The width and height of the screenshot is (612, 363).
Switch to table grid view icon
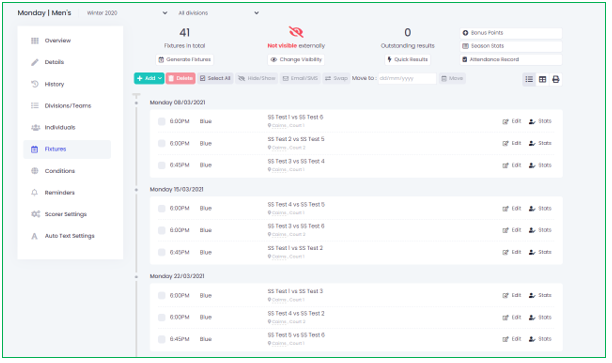tap(543, 80)
